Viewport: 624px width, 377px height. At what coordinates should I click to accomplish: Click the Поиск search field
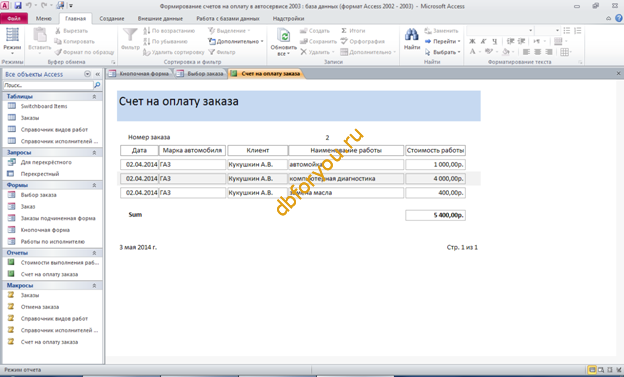[x=48, y=85]
